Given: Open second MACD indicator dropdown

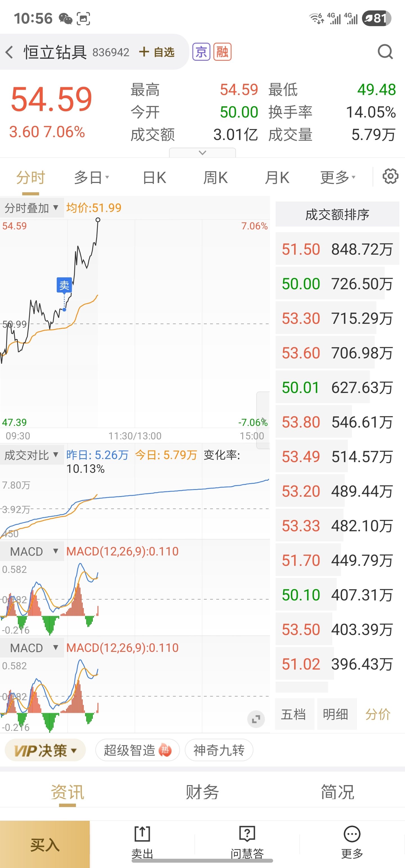Looking at the screenshot, I should pyautogui.click(x=32, y=648).
